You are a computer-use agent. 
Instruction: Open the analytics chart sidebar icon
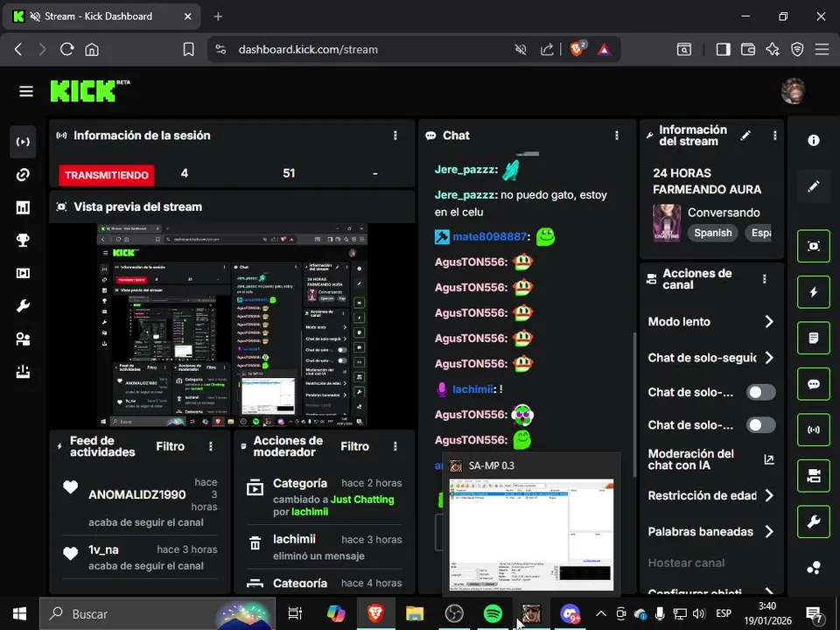tap(23, 207)
